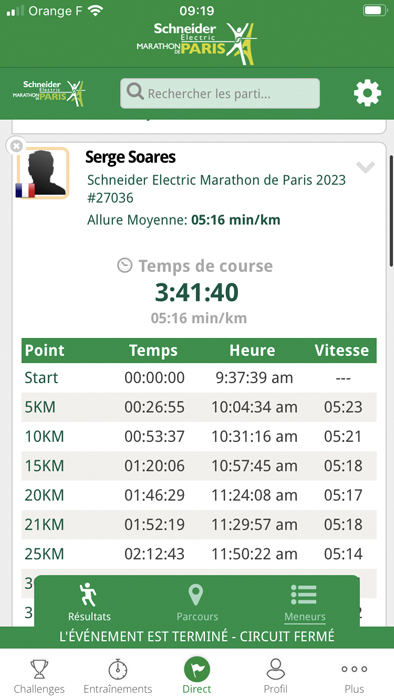Open the Parcours map pin icon
This screenshot has width=394, height=700.
pyautogui.click(x=196, y=596)
